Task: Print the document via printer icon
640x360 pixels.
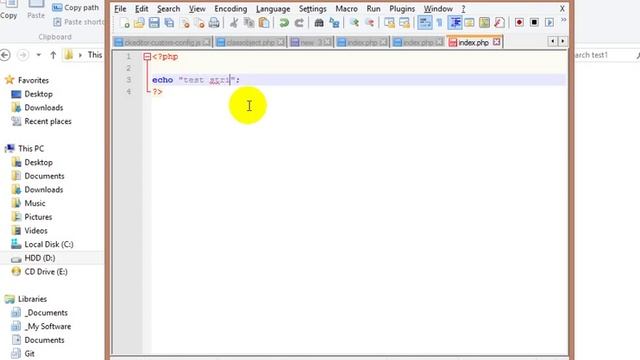Action: (214, 23)
